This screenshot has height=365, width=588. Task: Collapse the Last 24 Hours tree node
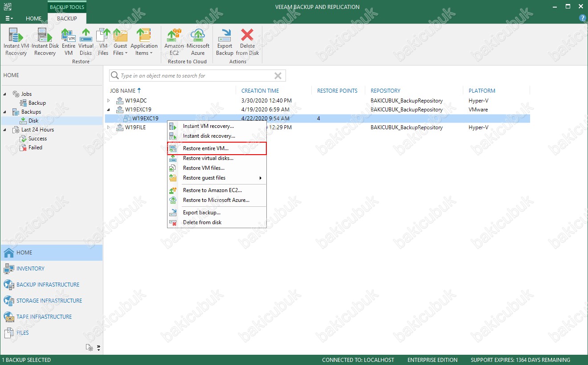click(5, 130)
